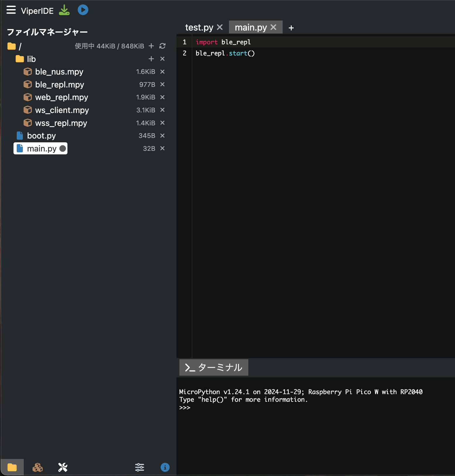Image resolution: width=455 pixels, height=476 pixels.
Task: Click the ターミナル terminal tab
Action: [214, 367]
